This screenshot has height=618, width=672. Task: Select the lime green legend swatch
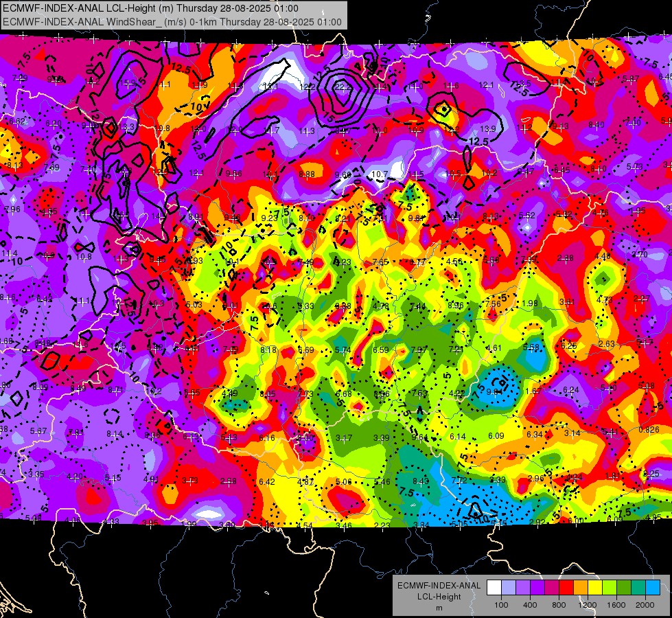click(610, 588)
